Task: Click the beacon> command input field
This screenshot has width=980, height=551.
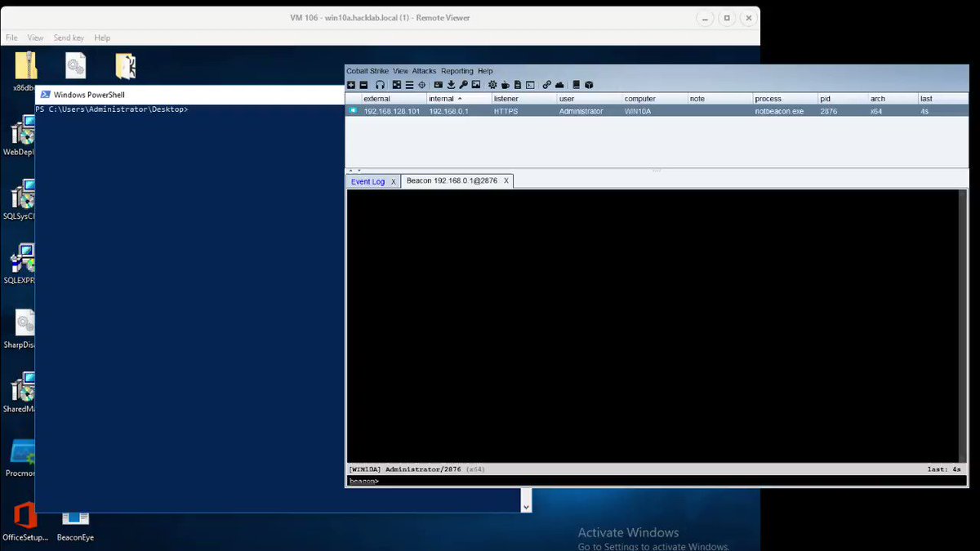Action: tap(657, 482)
